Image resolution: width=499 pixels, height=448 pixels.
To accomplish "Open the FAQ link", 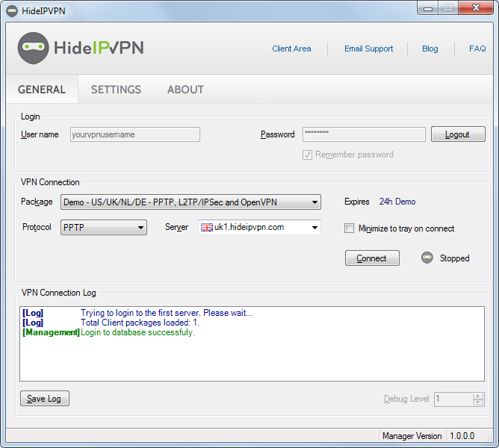I will click(477, 49).
